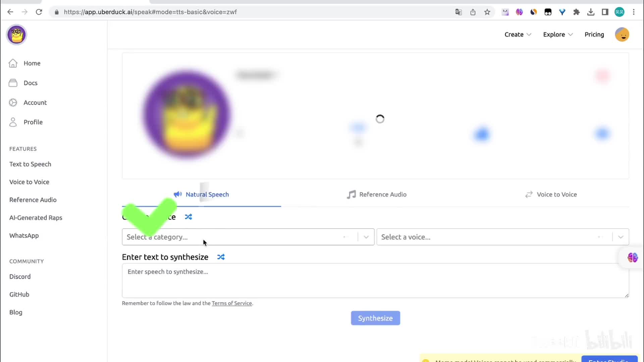The height and width of the screenshot is (362, 644).
Task: Expand the Create menu
Action: point(518,35)
